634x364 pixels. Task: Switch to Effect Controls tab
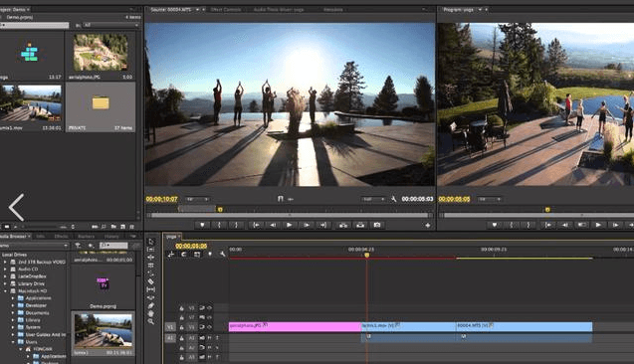click(x=226, y=9)
